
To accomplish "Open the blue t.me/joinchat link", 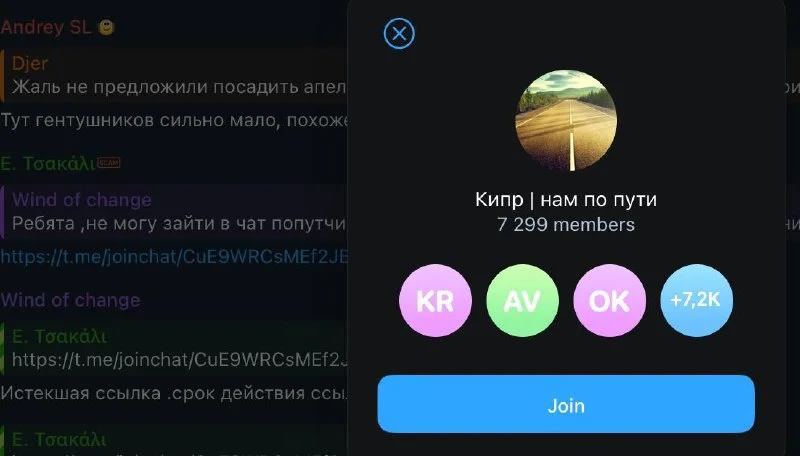I will click(x=174, y=257).
